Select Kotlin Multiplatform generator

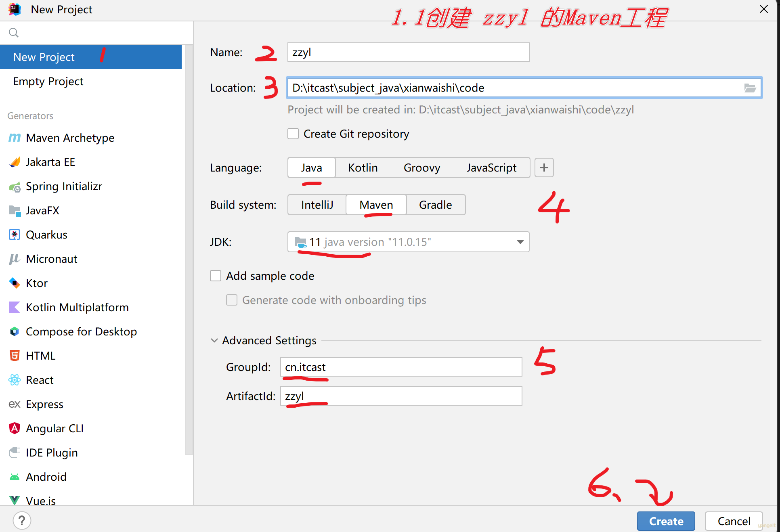click(91, 307)
